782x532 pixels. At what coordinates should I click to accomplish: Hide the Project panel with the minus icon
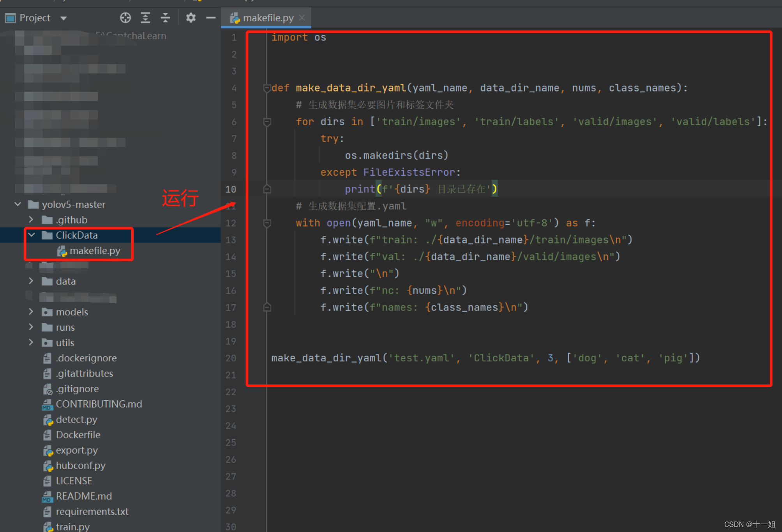click(x=211, y=18)
